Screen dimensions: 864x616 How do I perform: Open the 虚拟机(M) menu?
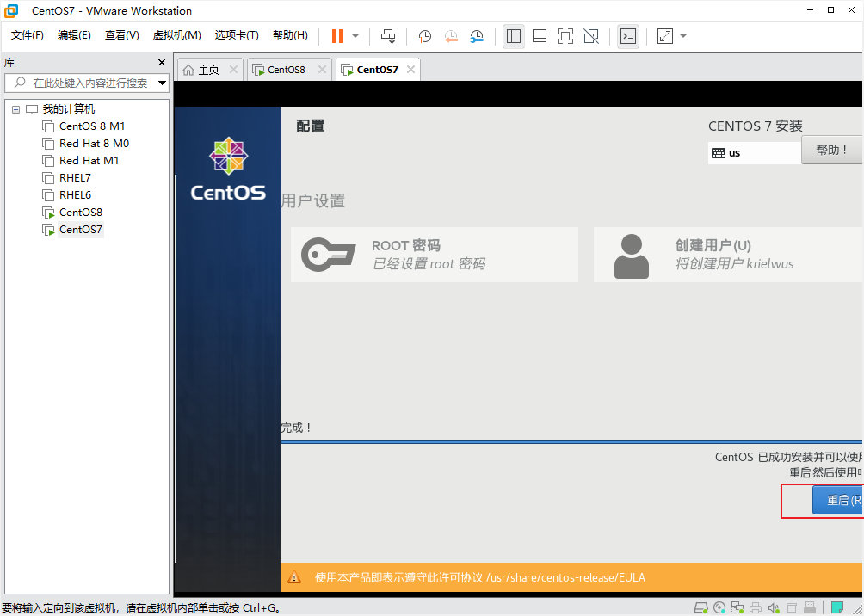coord(176,35)
